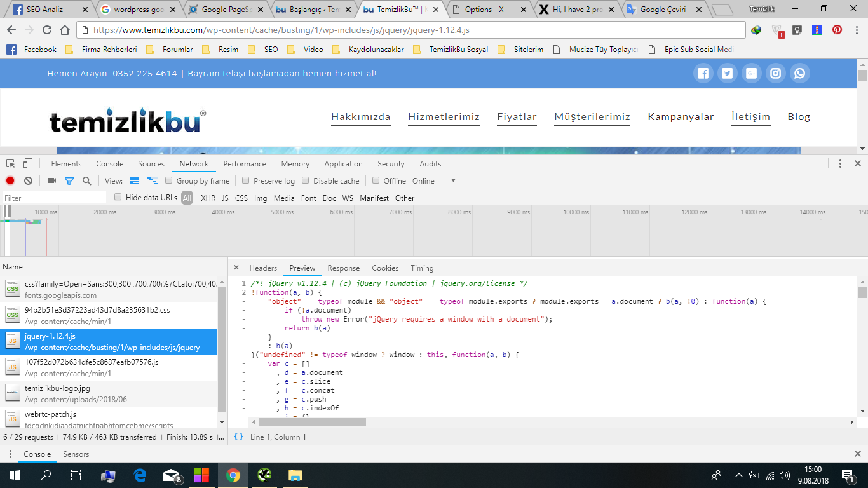Switch to the Headers tab

(263, 268)
